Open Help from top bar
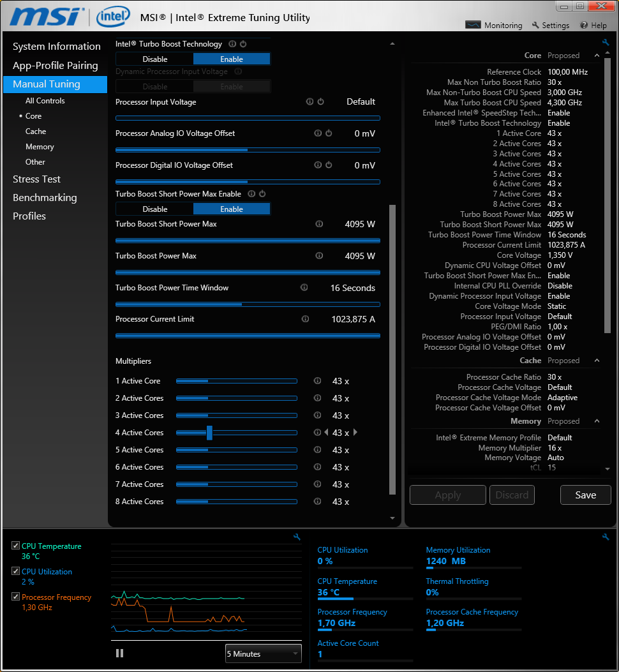619x672 pixels. 593,26
